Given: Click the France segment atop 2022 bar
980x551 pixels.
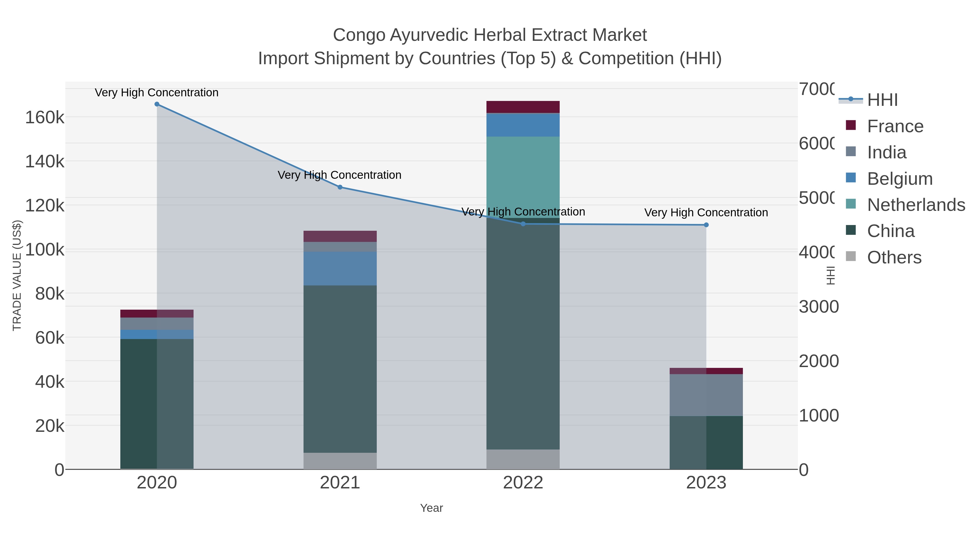Looking at the screenshot, I should coord(523,107).
